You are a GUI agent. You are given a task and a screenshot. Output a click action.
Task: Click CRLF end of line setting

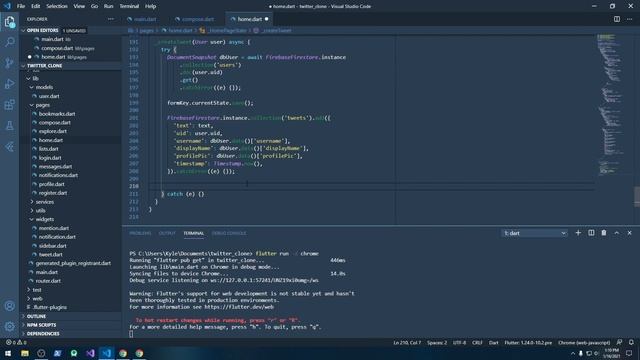click(477, 342)
